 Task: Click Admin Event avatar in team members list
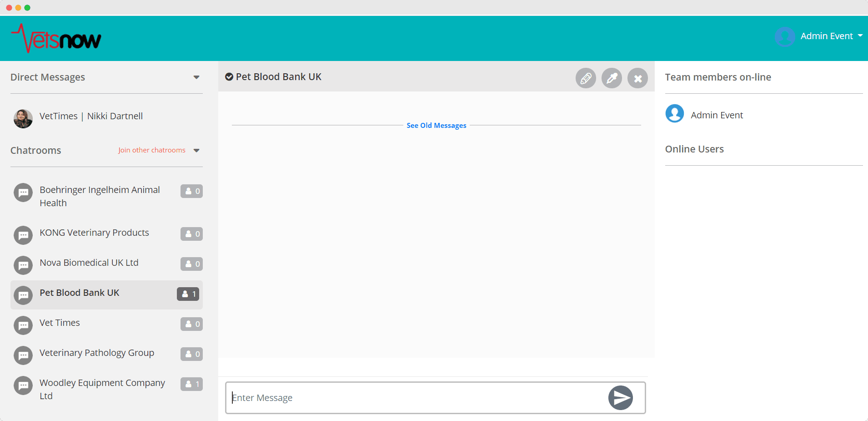click(675, 113)
